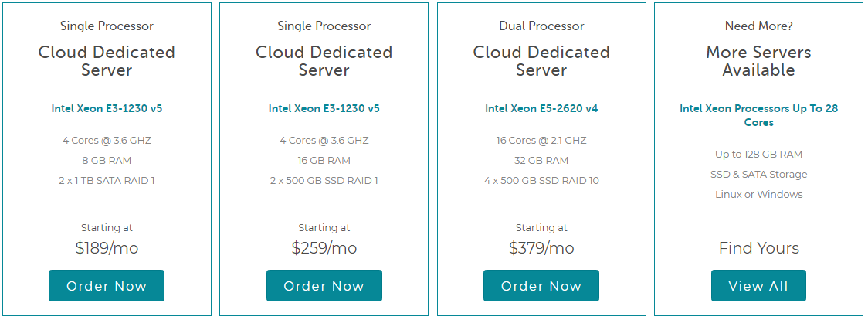The width and height of the screenshot is (868, 320).
Task: Click the 16 Cores @ 2.1 GHZ line
Action: coord(541,141)
